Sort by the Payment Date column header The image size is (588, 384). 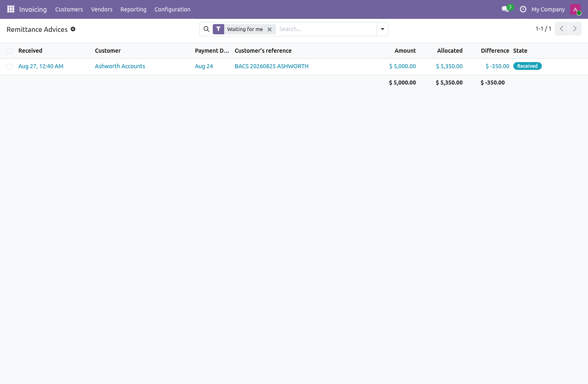[212, 51]
